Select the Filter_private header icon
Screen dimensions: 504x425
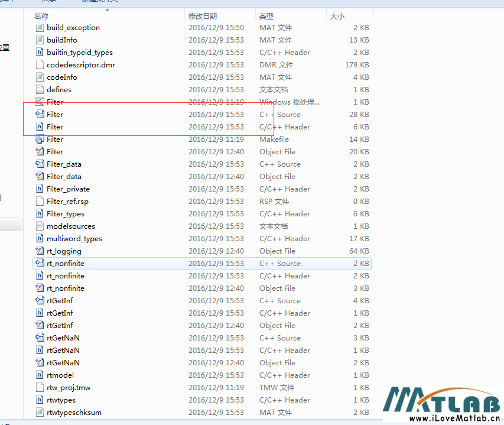[40, 189]
